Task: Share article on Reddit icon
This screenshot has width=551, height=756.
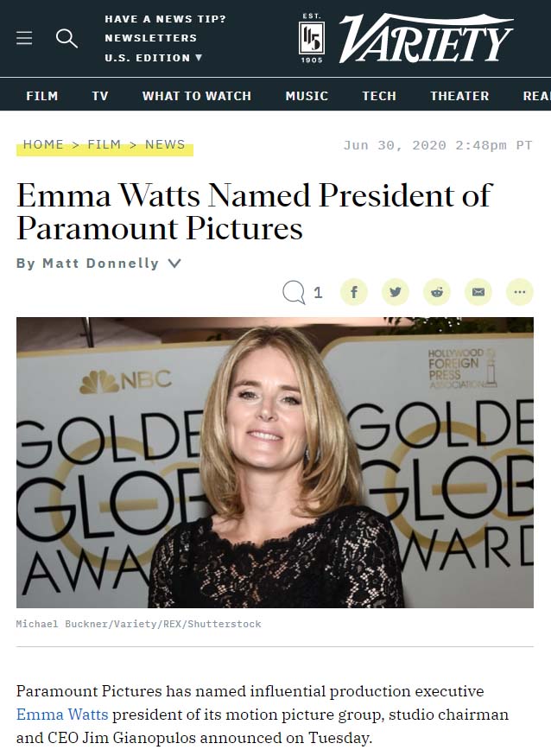Action: (x=437, y=292)
